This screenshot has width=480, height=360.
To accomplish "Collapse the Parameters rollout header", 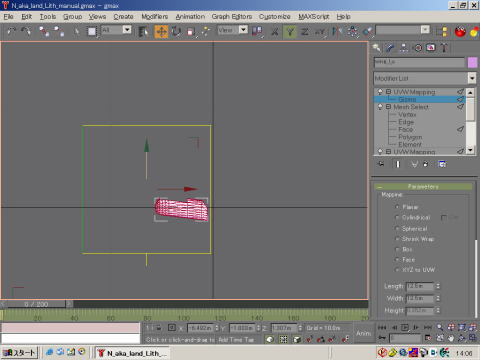I will pos(423,186).
